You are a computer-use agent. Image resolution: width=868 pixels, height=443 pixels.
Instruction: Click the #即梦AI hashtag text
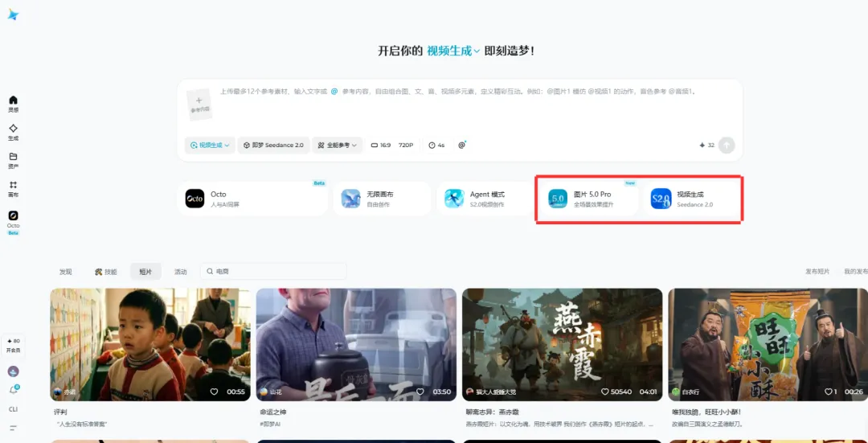[270, 424]
